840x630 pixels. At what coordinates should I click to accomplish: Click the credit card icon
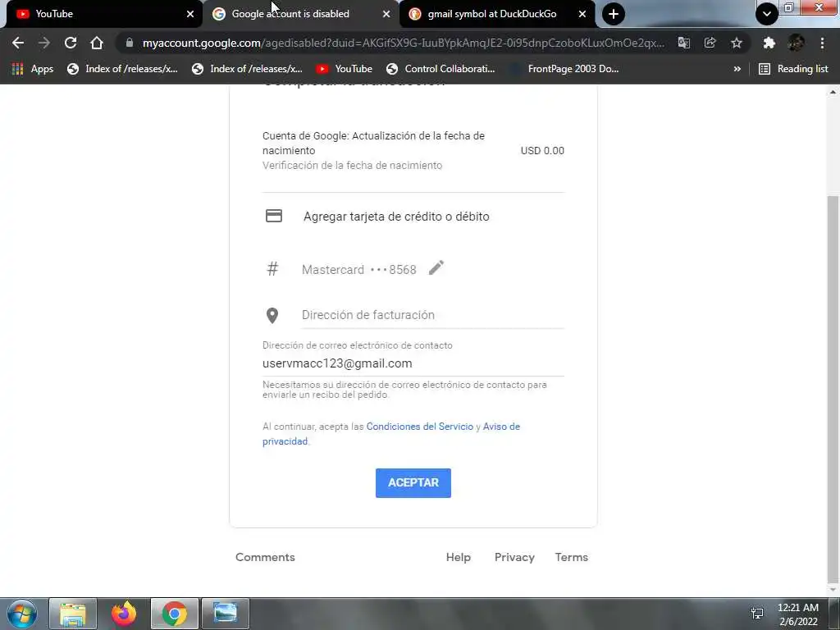(x=274, y=216)
